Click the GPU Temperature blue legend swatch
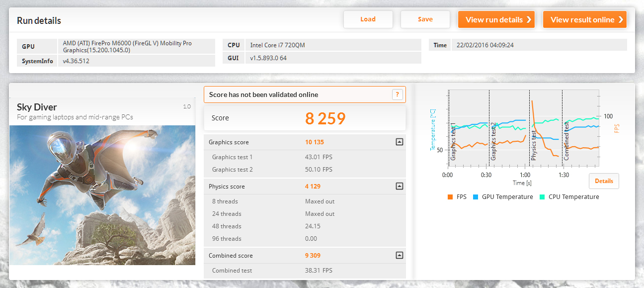This screenshot has width=644, height=288. (x=476, y=197)
